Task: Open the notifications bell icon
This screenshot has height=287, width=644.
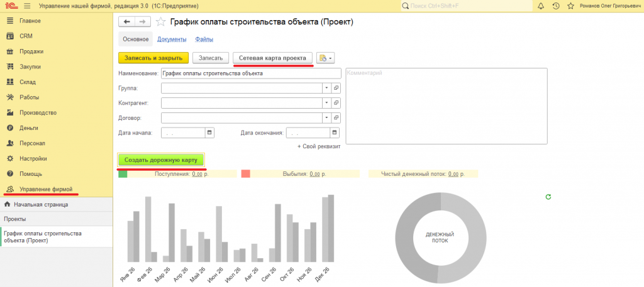Action: 540,6
